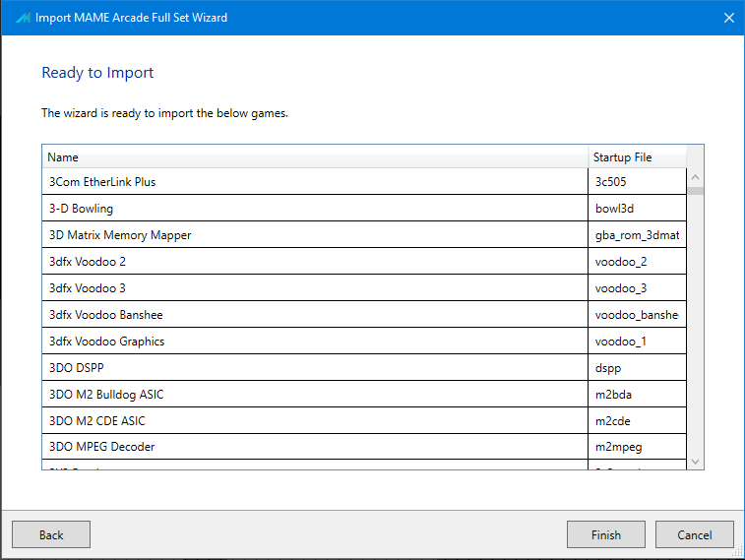The height and width of the screenshot is (560, 745).
Task: Select the 3Com EtherLink Plus row
Action: click(364, 181)
